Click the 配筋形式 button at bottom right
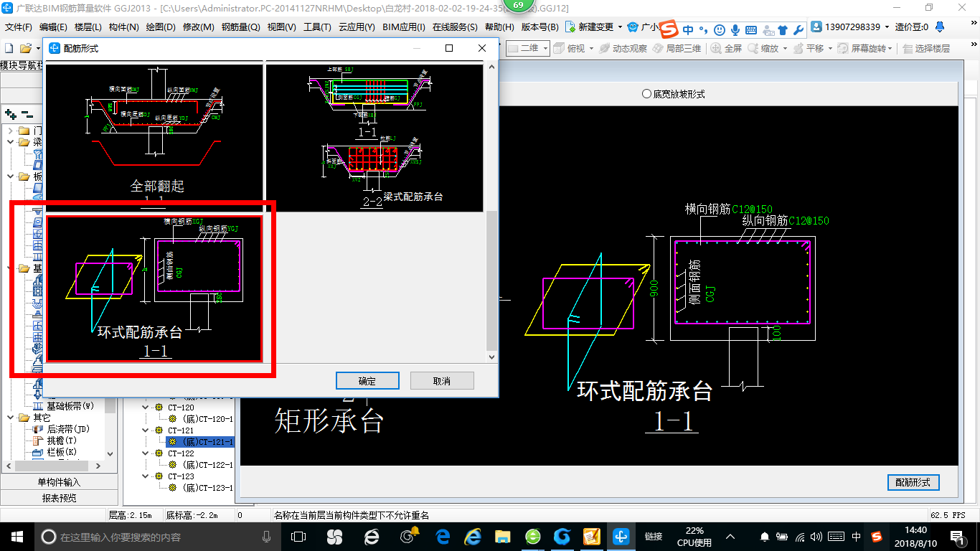The image size is (980, 551). point(913,483)
